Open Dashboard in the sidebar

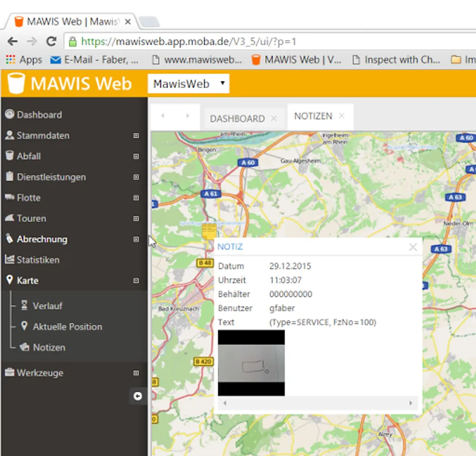(39, 115)
